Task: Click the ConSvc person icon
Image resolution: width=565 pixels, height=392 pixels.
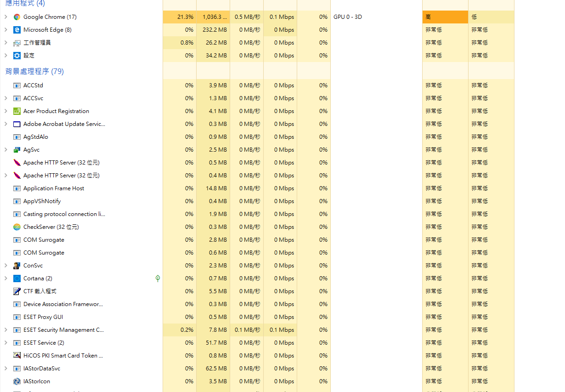Action: pyautogui.click(x=17, y=266)
